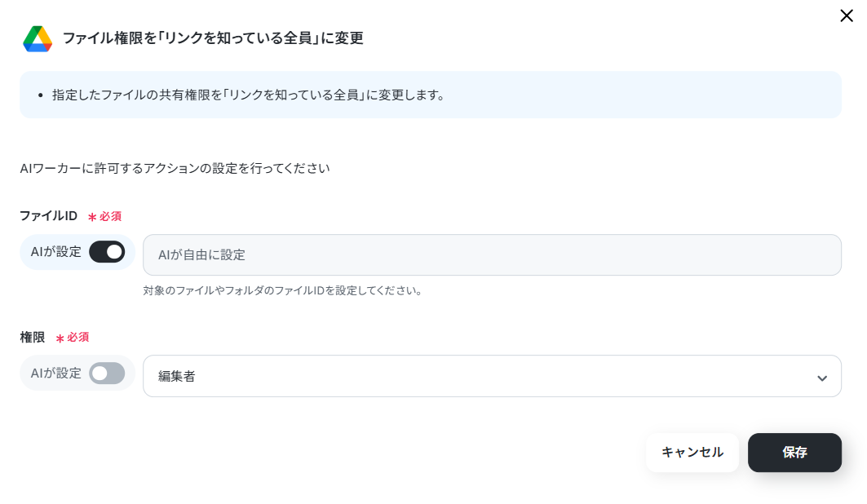Click the 権限 field label
Viewport: 867px width, 504px height.
pos(33,337)
